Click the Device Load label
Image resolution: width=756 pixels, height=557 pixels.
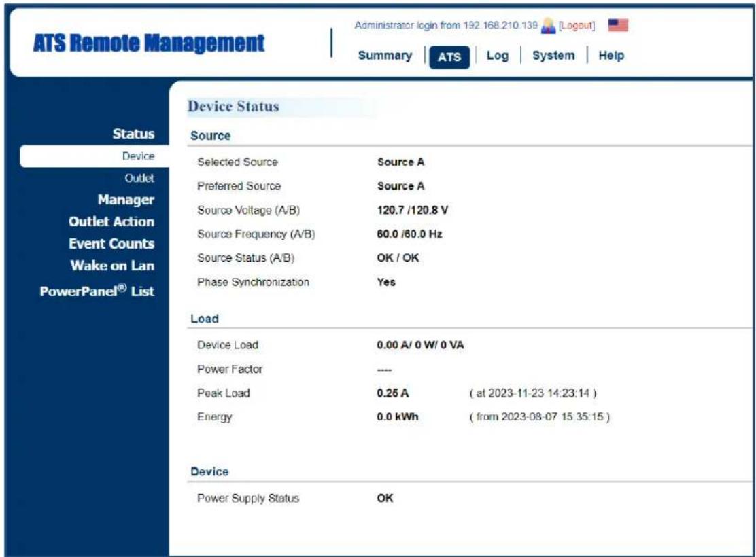(228, 345)
